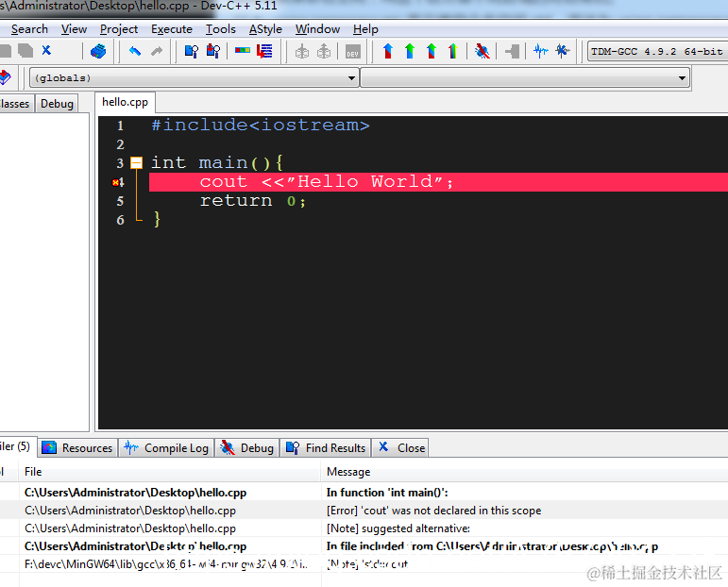The width and height of the screenshot is (728, 587).
Task: Click the Print toolbar icon
Action: [x=98, y=51]
